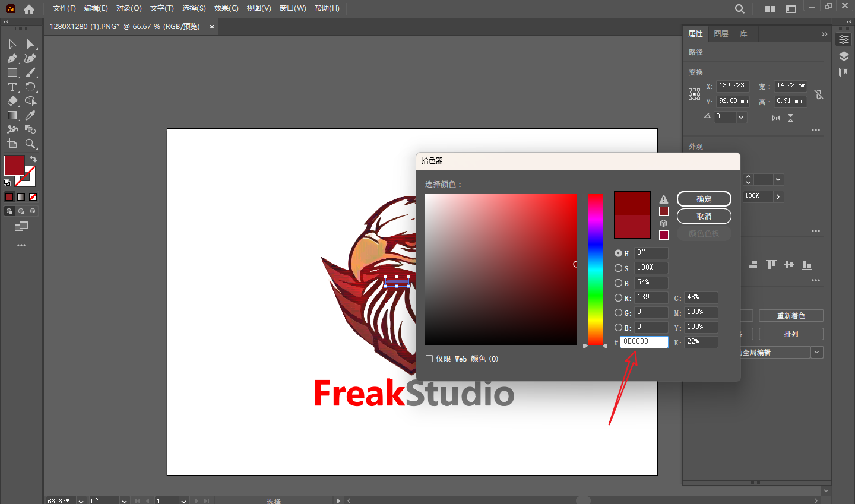Select the R red radio button

pos(618,297)
